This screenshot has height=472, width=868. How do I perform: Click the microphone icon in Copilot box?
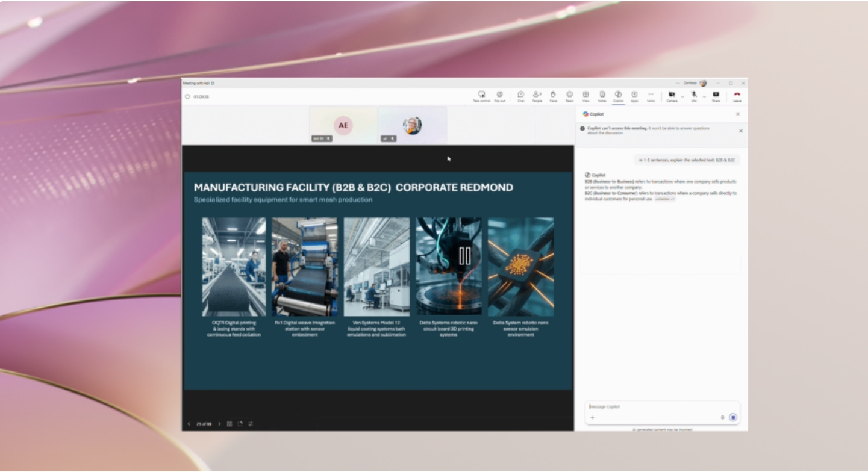[x=722, y=418]
